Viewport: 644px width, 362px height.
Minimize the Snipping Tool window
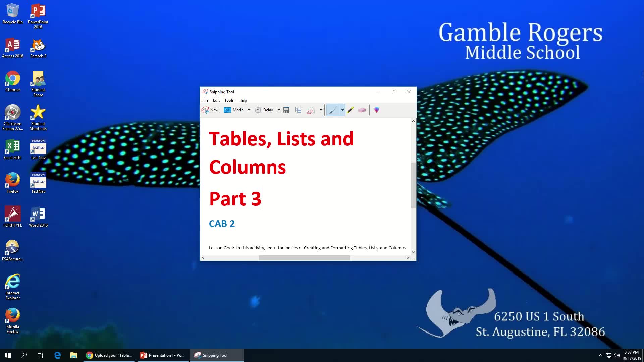[378, 92]
